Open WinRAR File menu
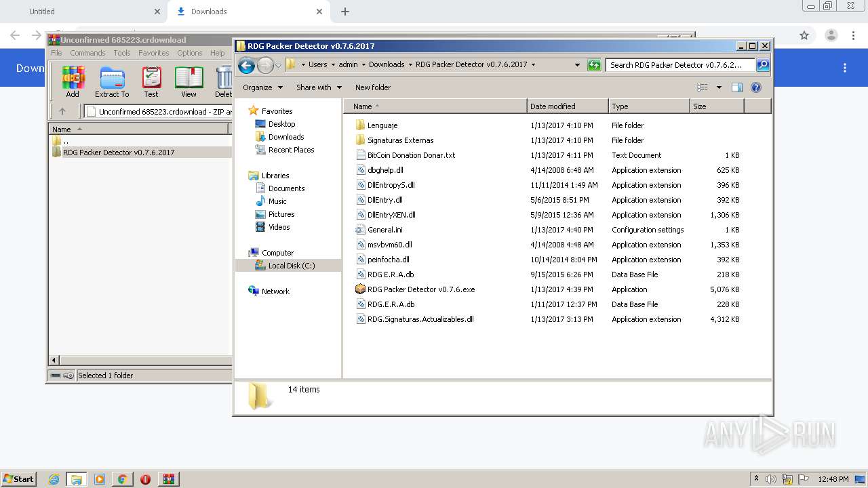Screen dimensions: 868x488 [56, 53]
